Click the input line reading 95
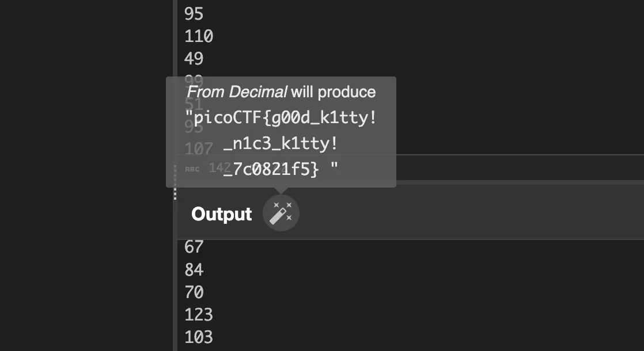 click(194, 14)
